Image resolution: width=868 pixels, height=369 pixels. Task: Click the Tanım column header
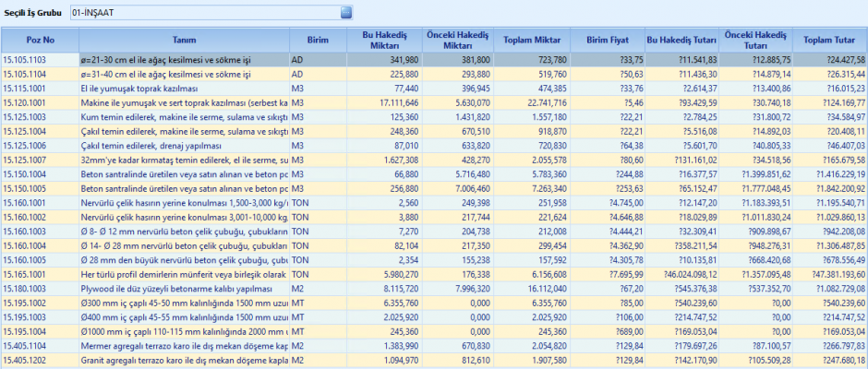(x=184, y=41)
